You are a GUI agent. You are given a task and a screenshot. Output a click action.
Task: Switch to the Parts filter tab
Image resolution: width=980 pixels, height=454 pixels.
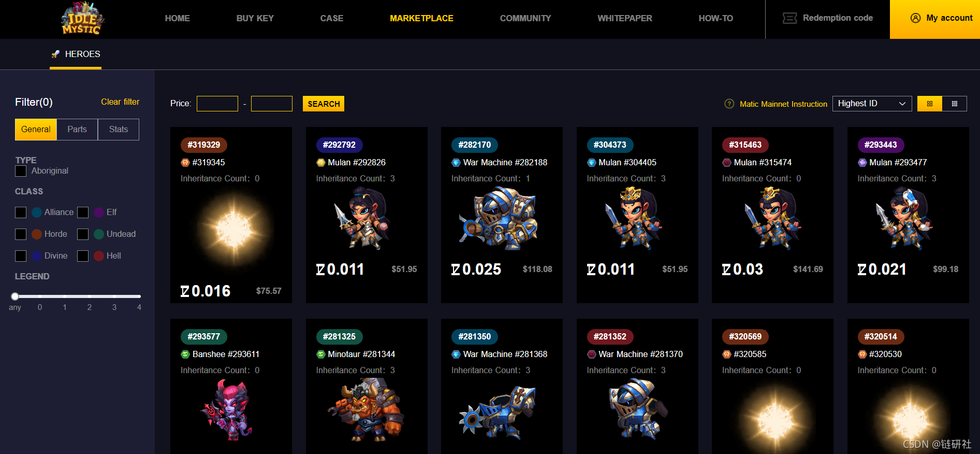point(77,130)
